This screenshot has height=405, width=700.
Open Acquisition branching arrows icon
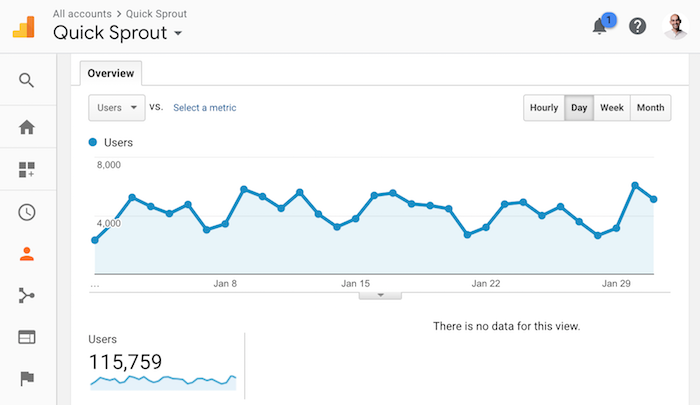26,296
